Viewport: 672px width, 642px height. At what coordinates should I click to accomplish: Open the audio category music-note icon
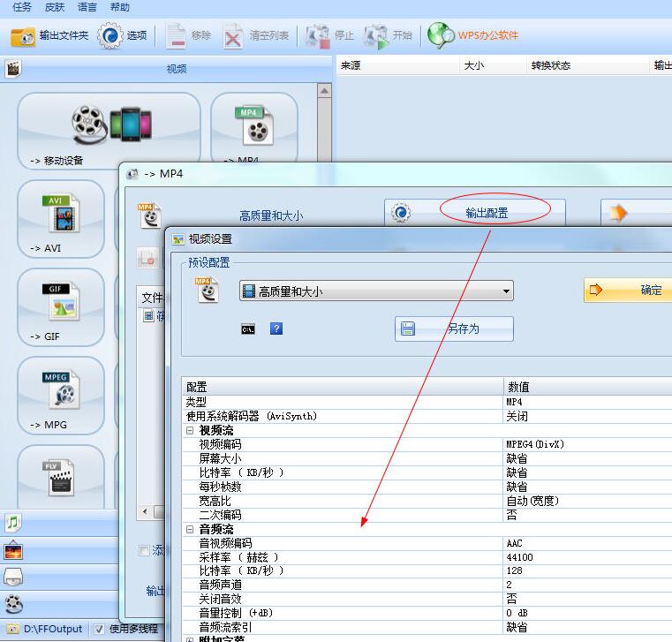(13, 523)
